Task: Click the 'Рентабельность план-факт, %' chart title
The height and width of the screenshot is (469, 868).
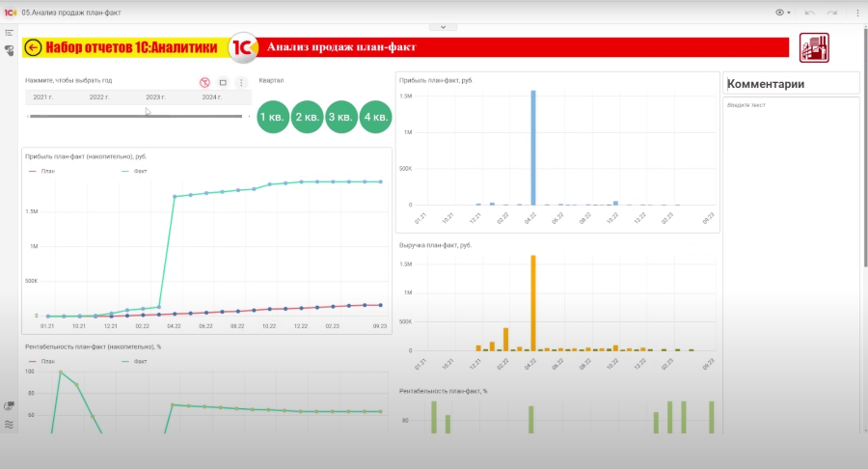Action: tap(443, 391)
